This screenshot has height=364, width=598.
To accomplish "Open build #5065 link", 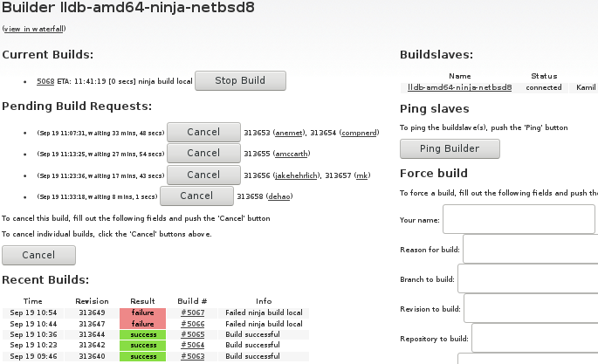I will point(193,334).
